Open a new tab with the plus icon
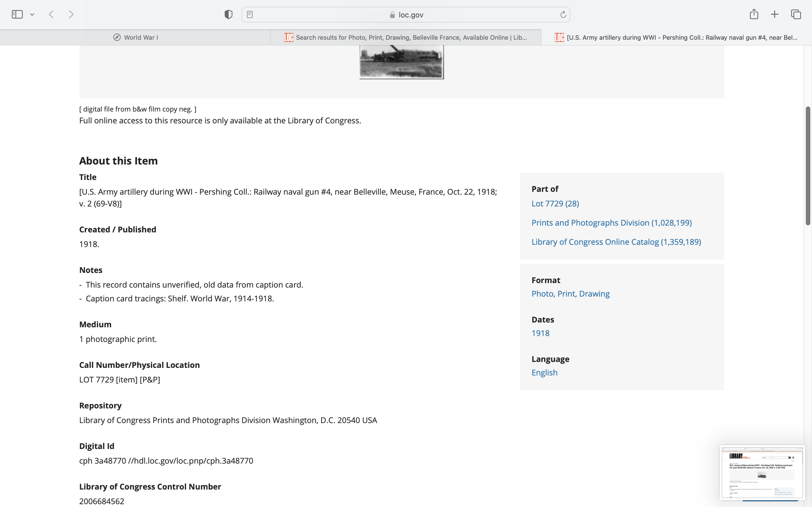The height and width of the screenshot is (507, 812). tap(775, 14)
